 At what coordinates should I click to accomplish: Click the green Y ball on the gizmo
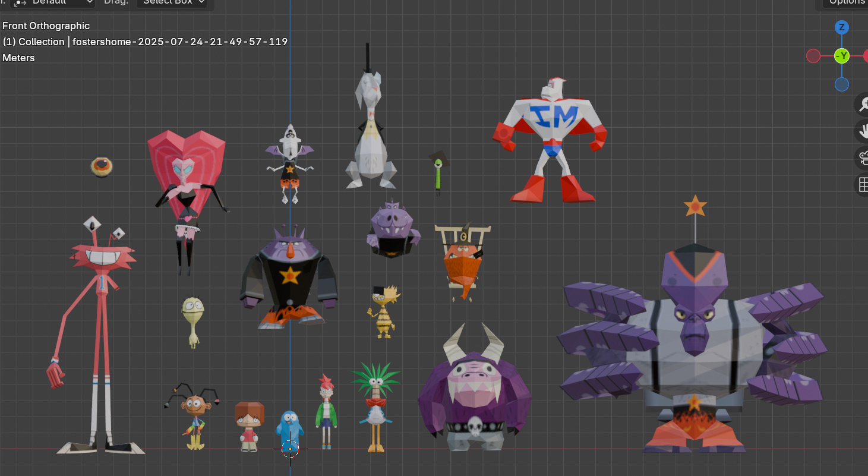click(x=842, y=56)
